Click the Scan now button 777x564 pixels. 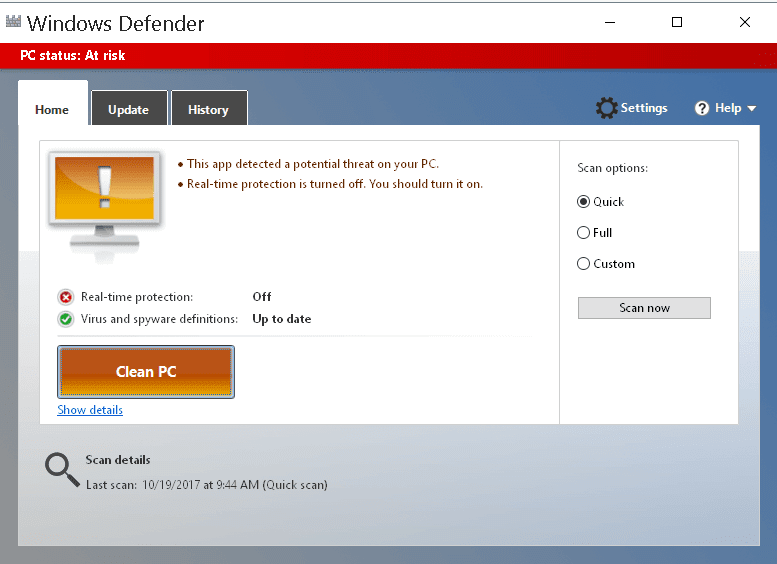pos(644,308)
